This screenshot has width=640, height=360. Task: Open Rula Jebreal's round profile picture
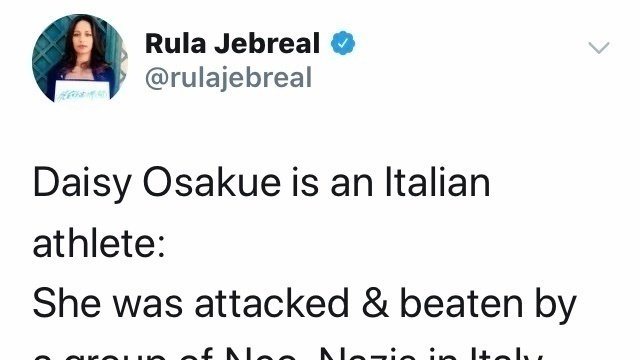[80, 58]
